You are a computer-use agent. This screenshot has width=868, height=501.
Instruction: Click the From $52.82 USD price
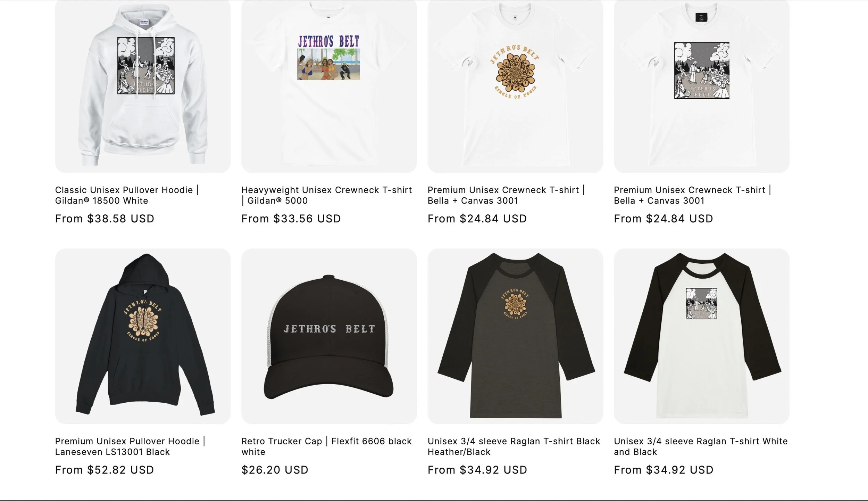point(105,470)
